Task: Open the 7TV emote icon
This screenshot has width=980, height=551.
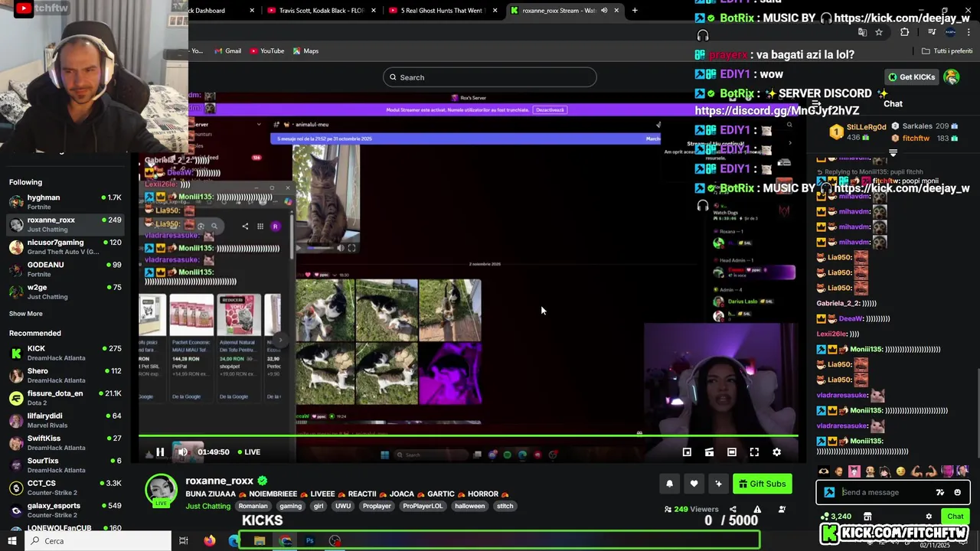Action: [940, 492]
